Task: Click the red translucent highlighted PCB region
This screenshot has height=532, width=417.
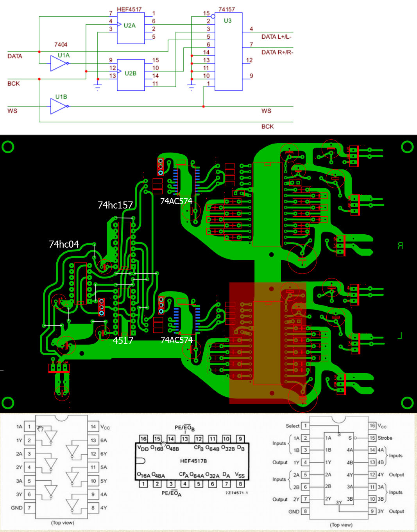Action: pyautogui.click(x=267, y=343)
